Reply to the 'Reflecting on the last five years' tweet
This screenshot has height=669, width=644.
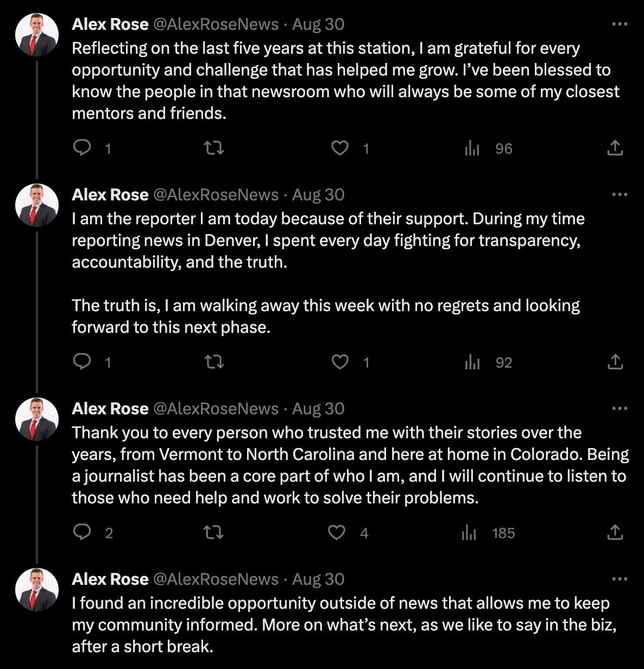(81, 148)
